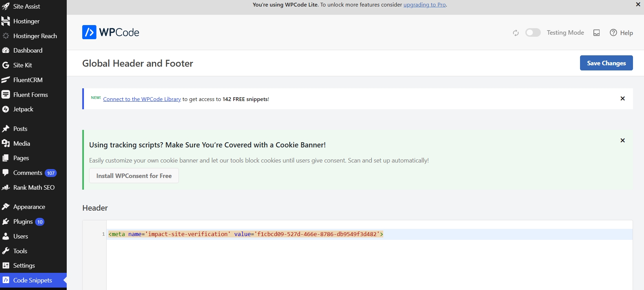The width and height of the screenshot is (644, 290).
Task: Click the Pages icon
Action: [6, 158]
